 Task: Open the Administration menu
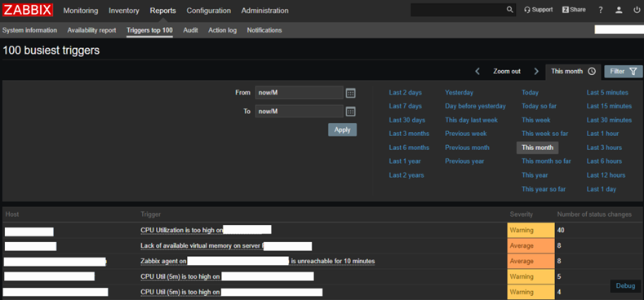tap(265, 11)
